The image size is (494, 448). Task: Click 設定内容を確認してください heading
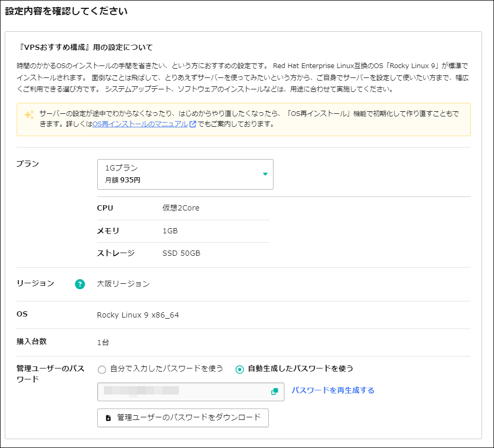67,11
